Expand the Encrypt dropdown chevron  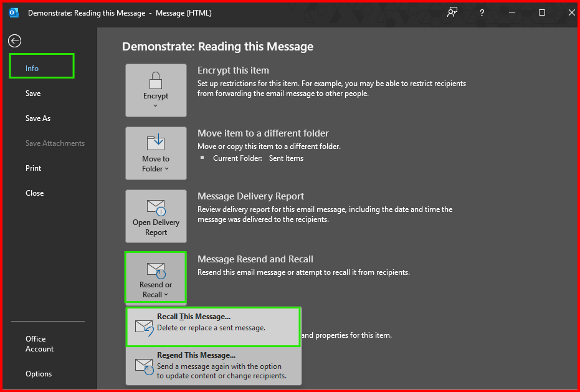(x=156, y=106)
